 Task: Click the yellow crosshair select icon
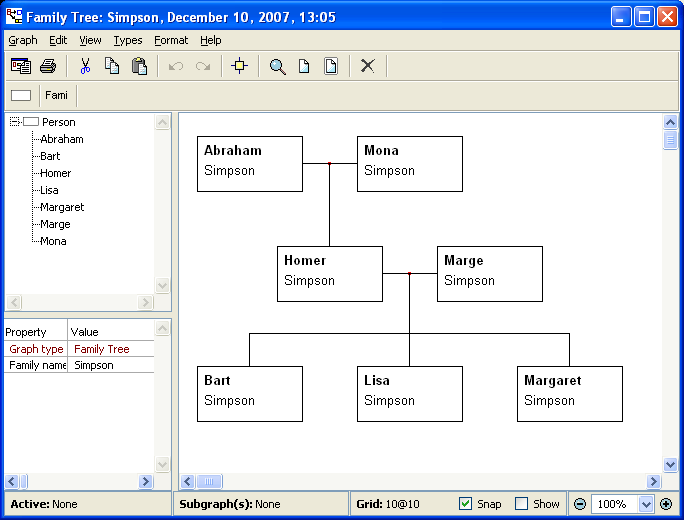pyautogui.click(x=239, y=66)
